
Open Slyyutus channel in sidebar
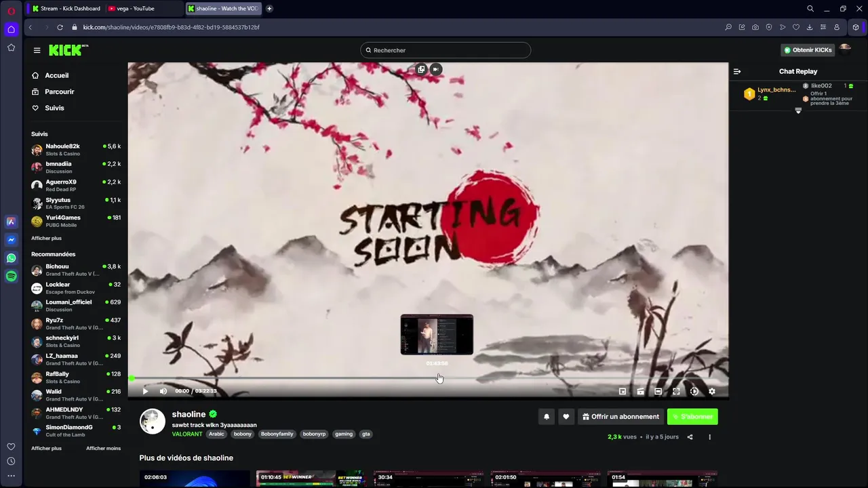pyautogui.click(x=76, y=203)
